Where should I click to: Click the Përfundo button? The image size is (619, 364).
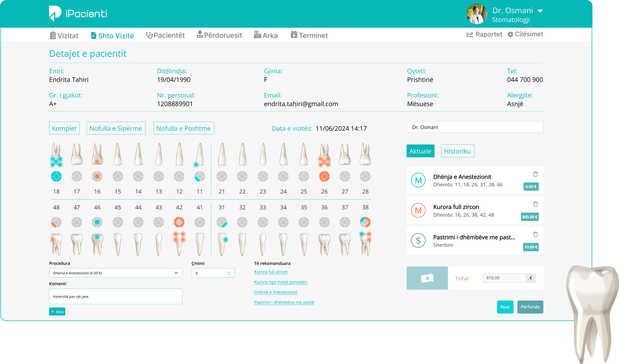530,307
